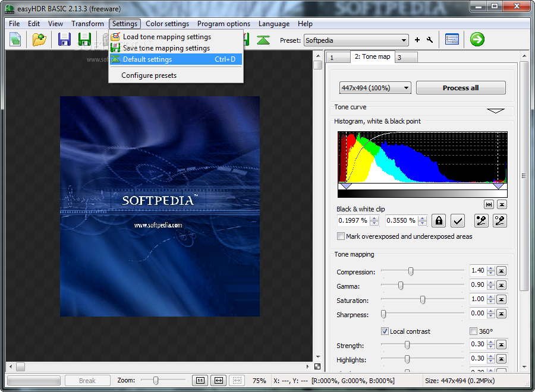Click the blue floppy save icon
This screenshot has height=392, width=535.
click(x=64, y=40)
